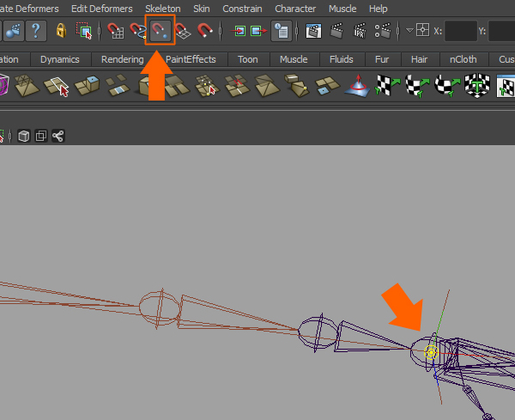The height and width of the screenshot is (420, 515).
Task: Select the Sculpt Geometry tool icon
Action: coord(357,86)
